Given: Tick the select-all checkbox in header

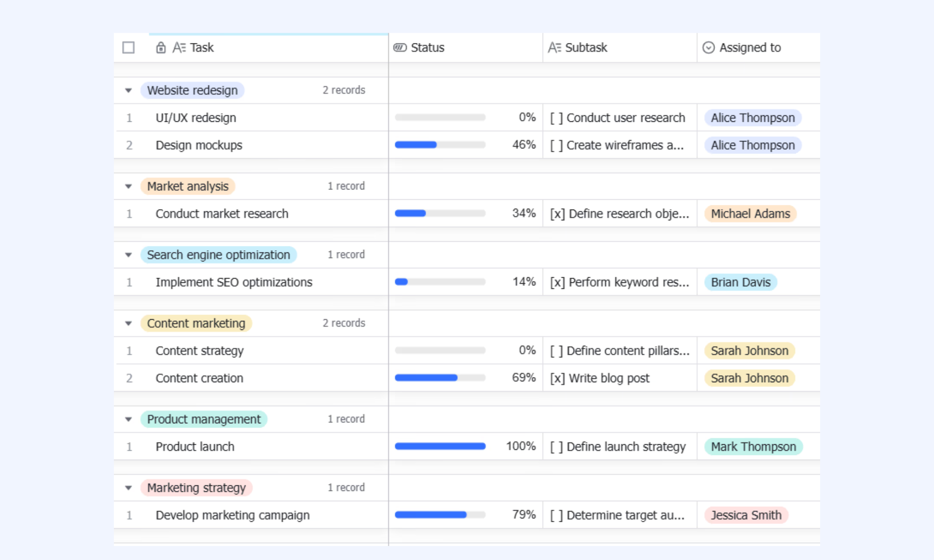Looking at the screenshot, I should 128,48.
